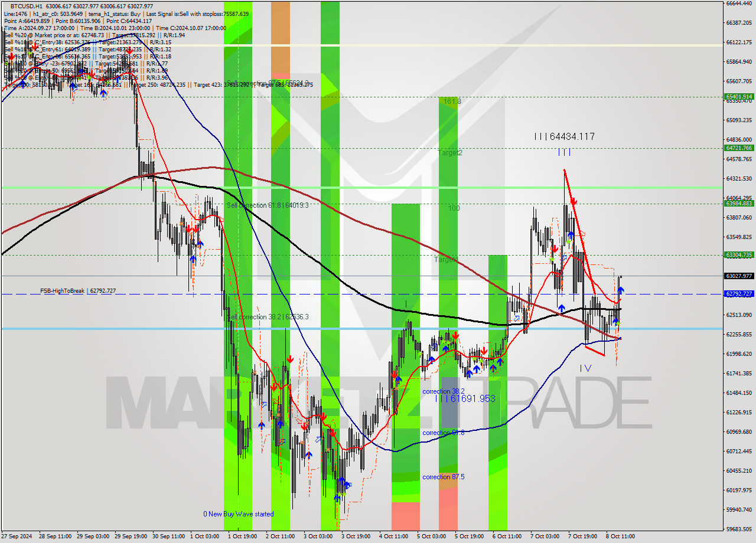The height and width of the screenshot is (543, 756).
Task: Click the 4 Oct 11:00 time label
Action: 393,537
